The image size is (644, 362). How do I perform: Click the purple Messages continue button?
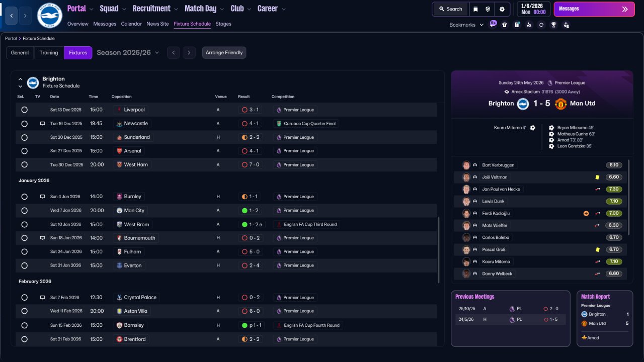(594, 9)
